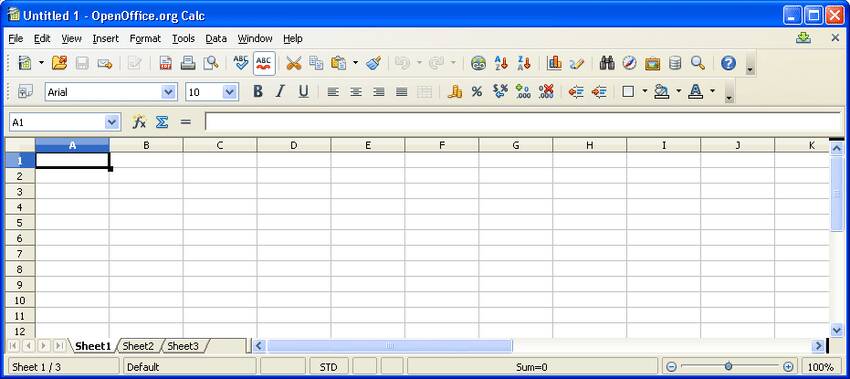850x379 pixels.
Task: Expand New document dropdown arrow
Action: click(41, 63)
